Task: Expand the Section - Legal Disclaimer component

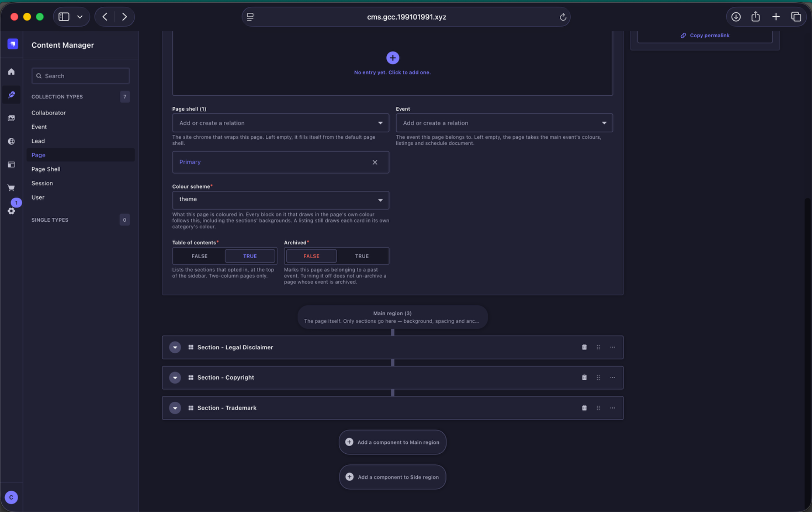Action: (x=175, y=347)
